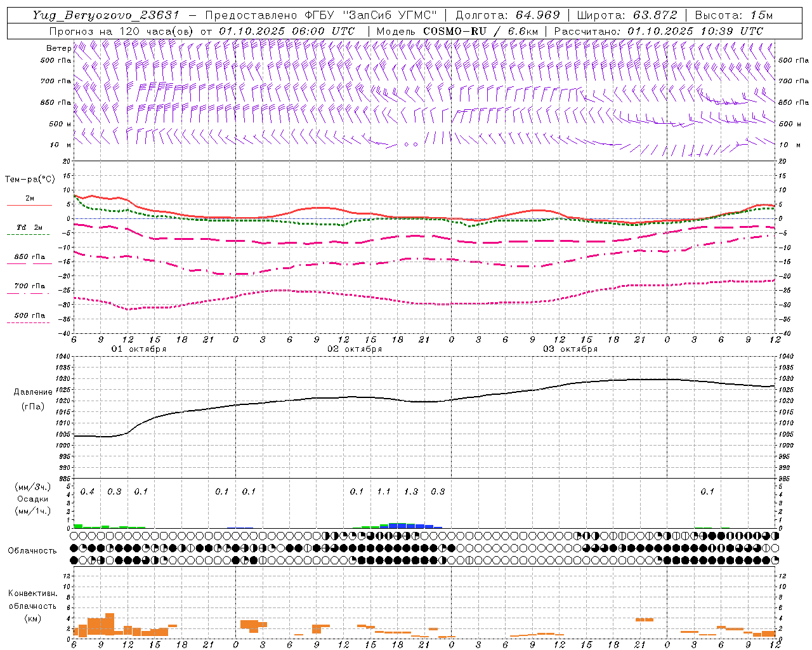Click the tallest orange convective cloud bar

coord(109,624)
